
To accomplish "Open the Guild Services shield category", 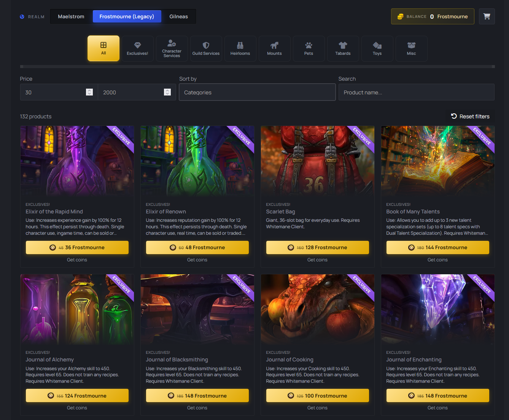I will point(206,48).
